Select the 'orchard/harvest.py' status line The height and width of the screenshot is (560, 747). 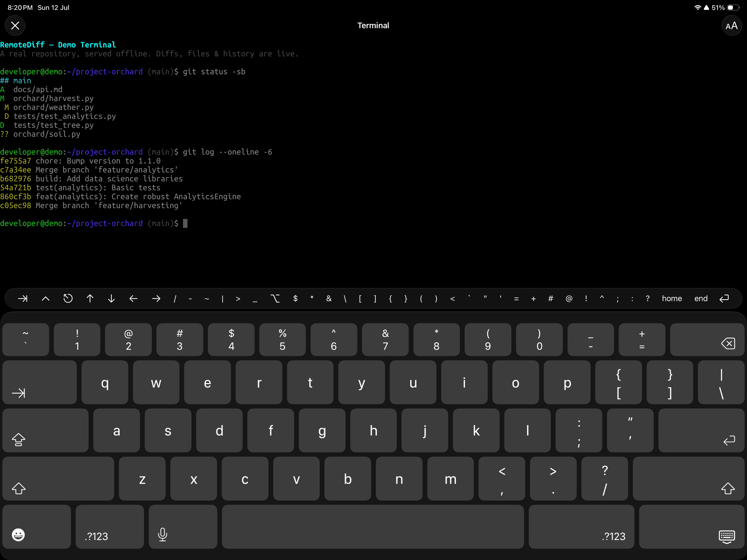point(47,98)
